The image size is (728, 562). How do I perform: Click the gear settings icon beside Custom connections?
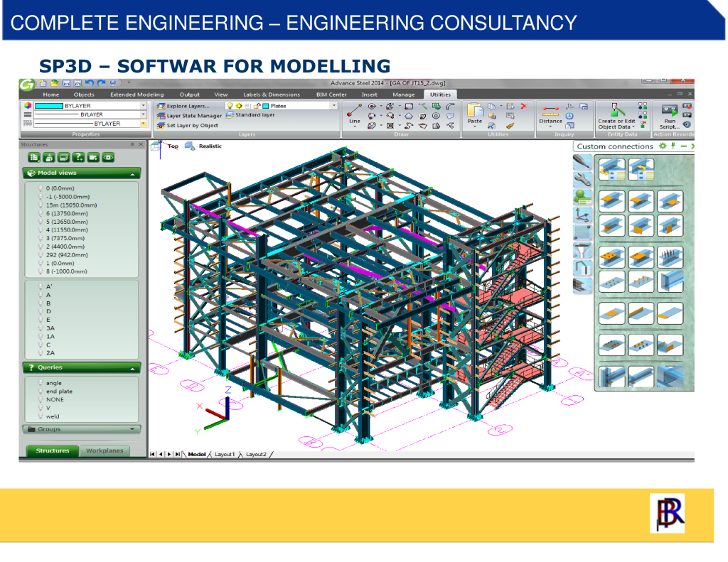coord(663,146)
